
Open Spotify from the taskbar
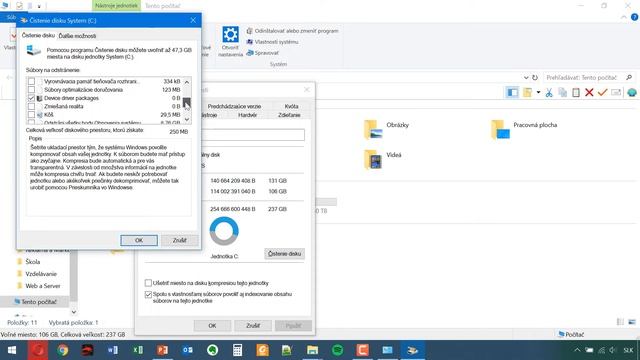[x=338, y=350]
